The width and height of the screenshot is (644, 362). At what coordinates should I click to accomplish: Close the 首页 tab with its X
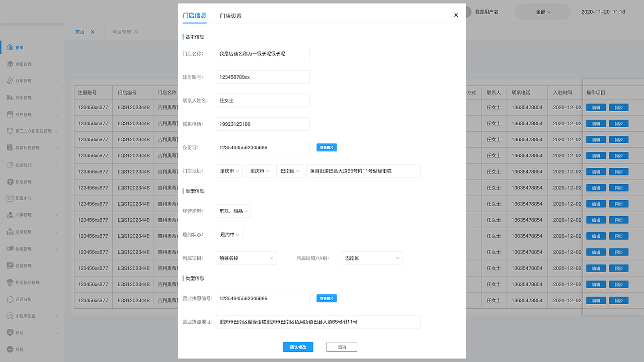pos(93,32)
